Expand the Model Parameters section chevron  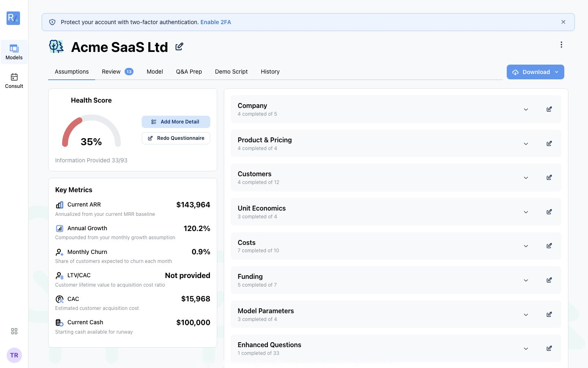[x=526, y=315]
